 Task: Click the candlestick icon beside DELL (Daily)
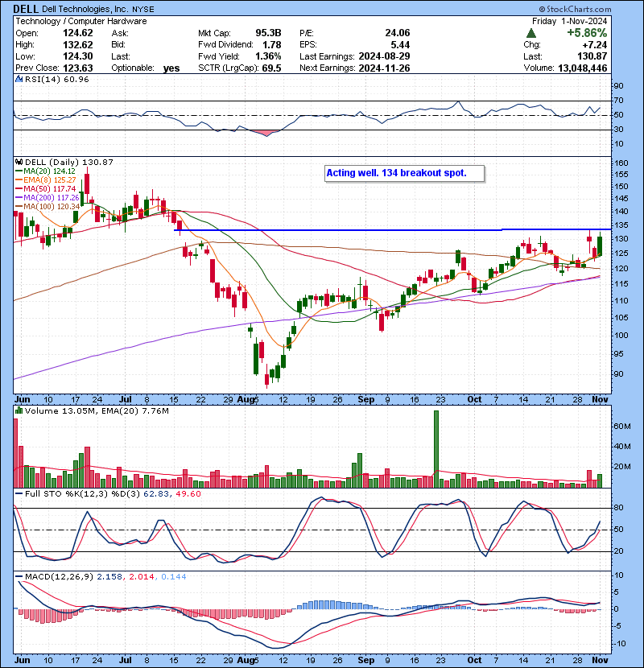point(19,162)
